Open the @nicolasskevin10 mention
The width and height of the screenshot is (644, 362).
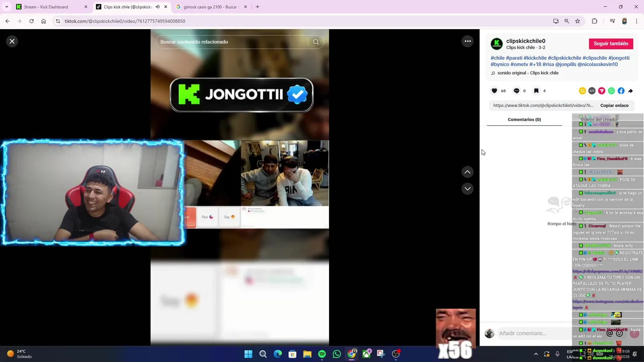point(598,64)
